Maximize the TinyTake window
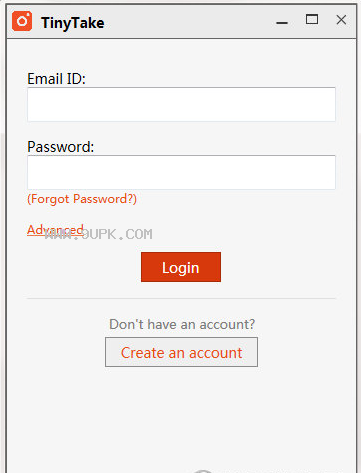361x473 pixels. (312, 19)
